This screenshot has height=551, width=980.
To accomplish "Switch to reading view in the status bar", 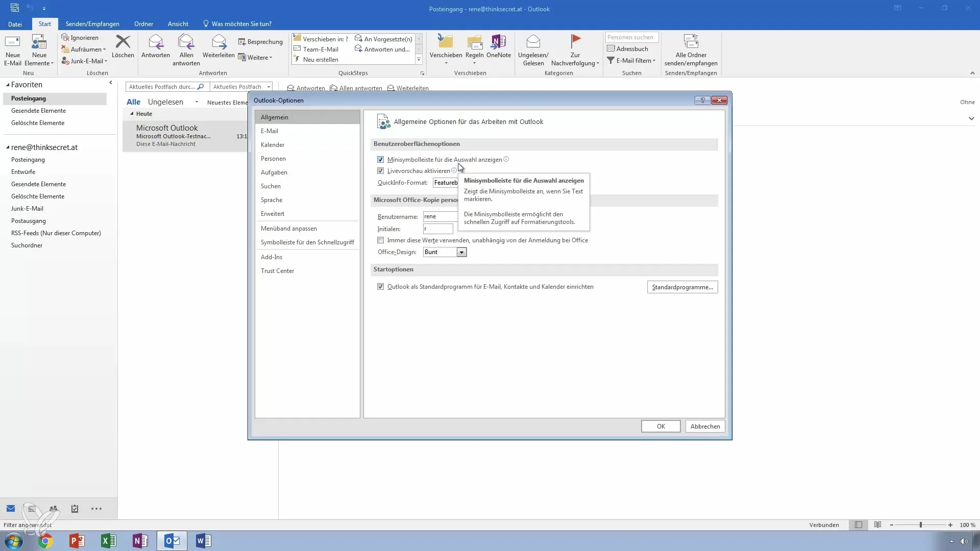I will click(x=877, y=525).
